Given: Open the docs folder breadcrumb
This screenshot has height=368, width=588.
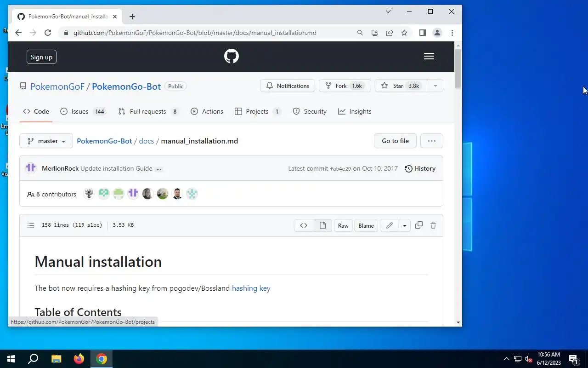Looking at the screenshot, I should tap(147, 141).
